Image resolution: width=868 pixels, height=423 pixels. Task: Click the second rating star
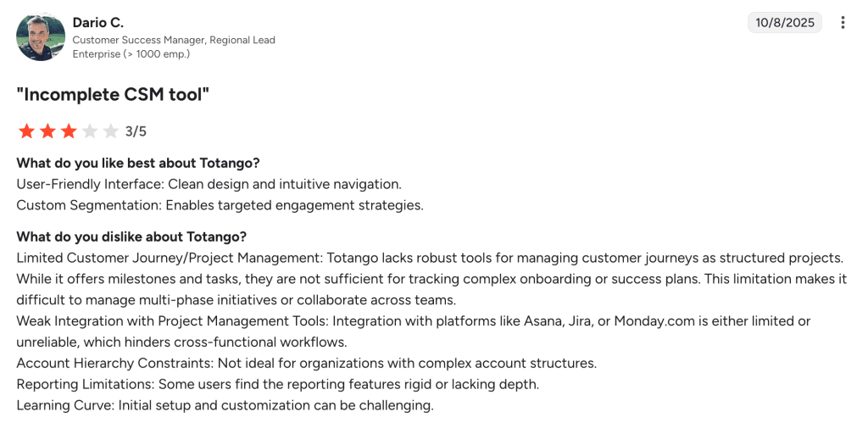(x=47, y=131)
